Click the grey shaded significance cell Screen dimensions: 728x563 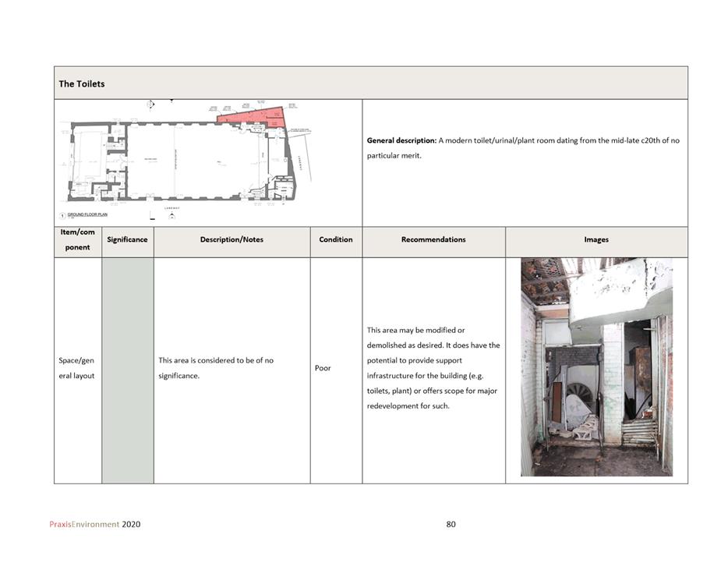128,370
